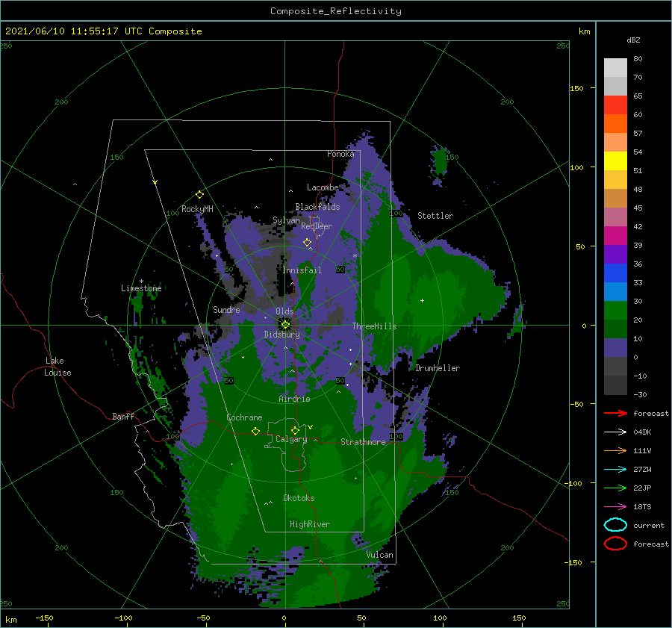This screenshot has width=672, height=628.
Task: Click the red forecast arrow in legend
Action: tap(615, 413)
